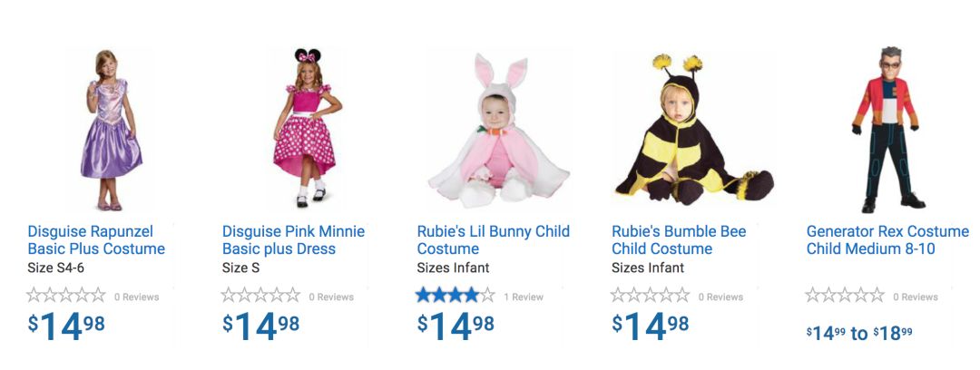Click the $14.99 to $18.99 price range
Image resolution: width=980 pixels, height=370 pixels.
[x=859, y=333]
